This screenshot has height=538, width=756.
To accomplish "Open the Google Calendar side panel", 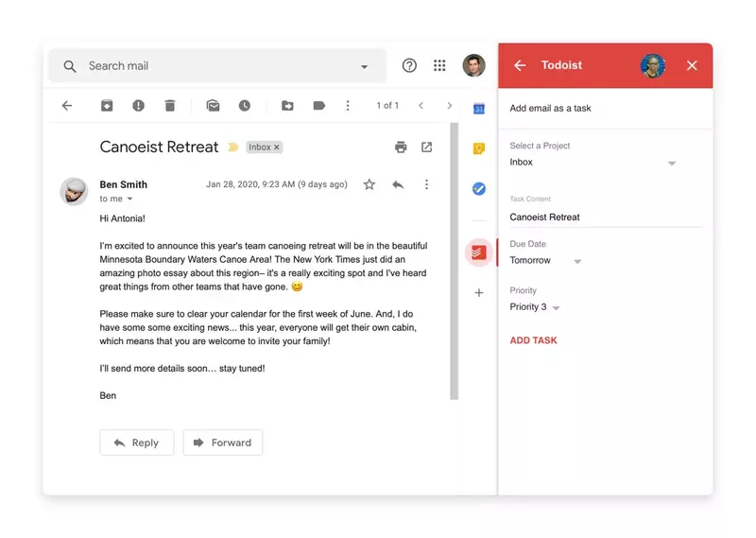I will click(x=479, y=109).
